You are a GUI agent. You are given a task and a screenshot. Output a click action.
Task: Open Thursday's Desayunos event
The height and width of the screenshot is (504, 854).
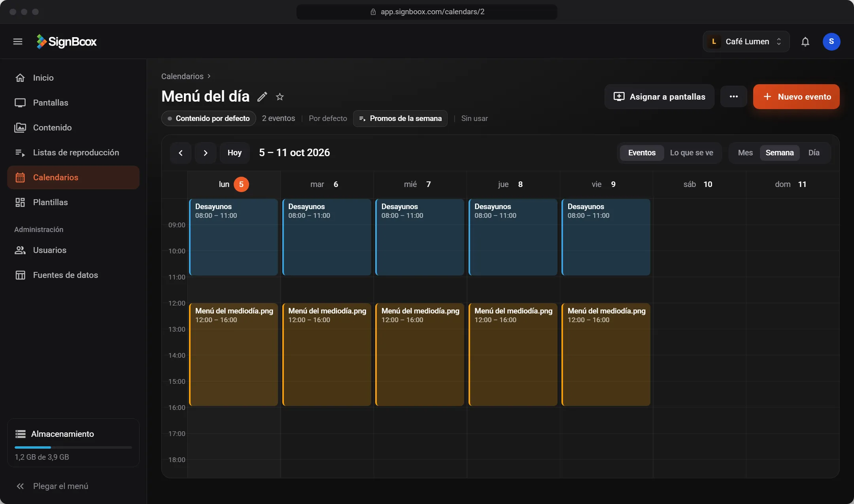click(x=513, y=237)
